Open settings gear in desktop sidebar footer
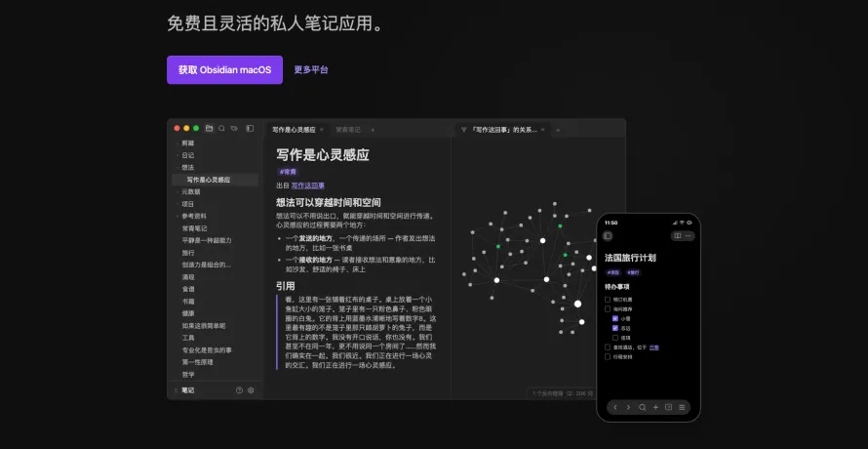Image resolution: width=868 pixels, height=449 pixels. (x=251, y=390)
